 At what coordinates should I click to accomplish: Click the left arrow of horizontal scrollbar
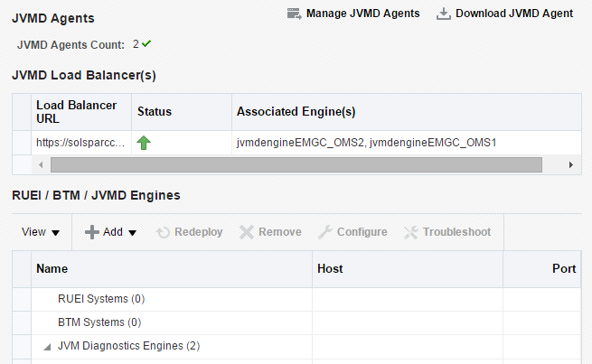pos(41,164)
